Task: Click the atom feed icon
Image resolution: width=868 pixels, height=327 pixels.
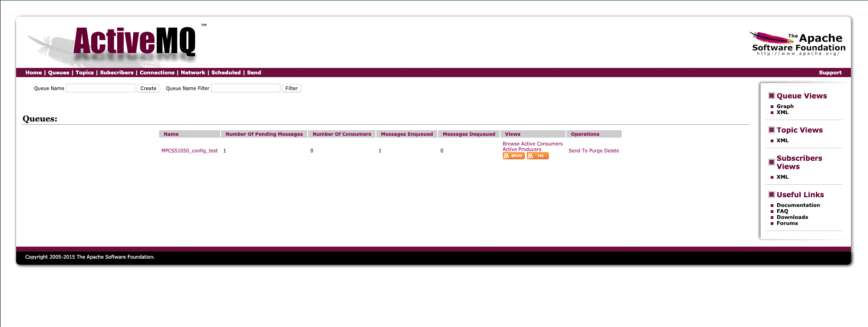Action: pyautogui.click(x=513, y=156)
